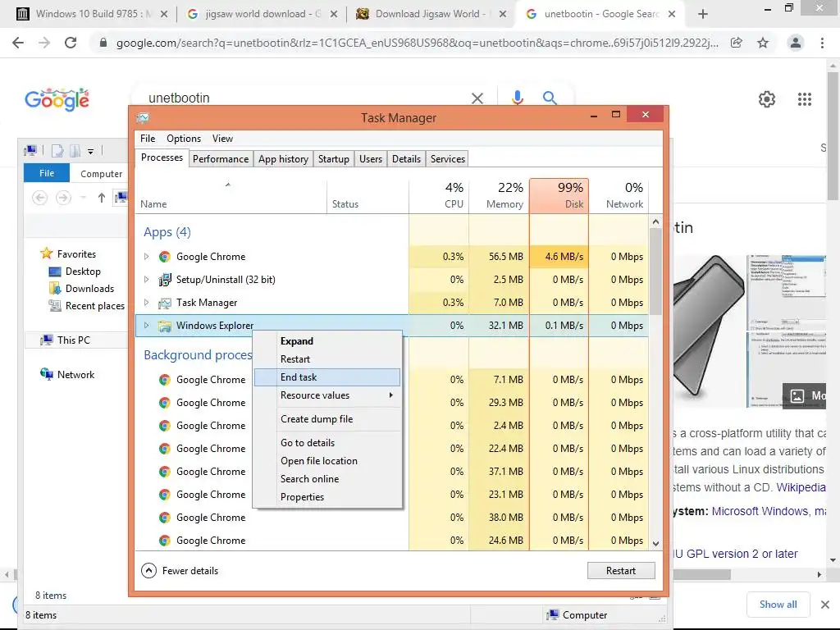Click the Google search magnifier icon
This screenshot has height=630, width=840.
(550, 98)
